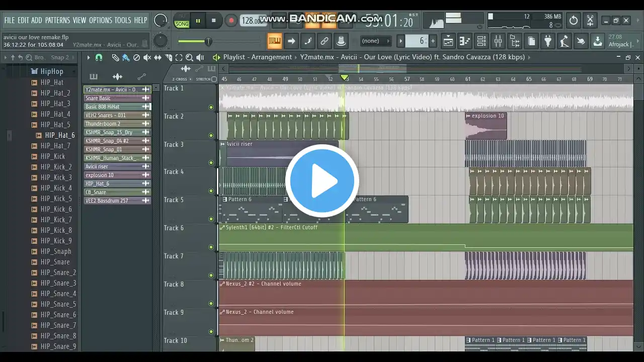
Task: Open the browser options arrow
Action: click(6, 57)
